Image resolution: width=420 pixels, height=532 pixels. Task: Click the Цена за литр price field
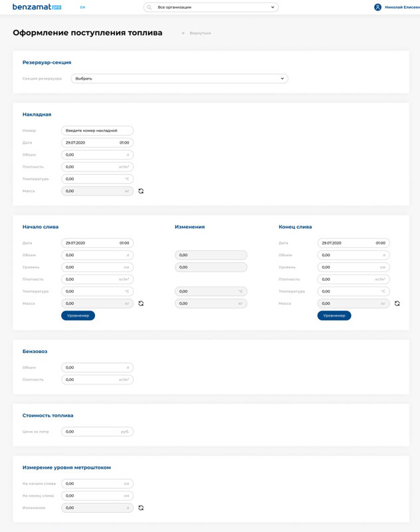97,432
